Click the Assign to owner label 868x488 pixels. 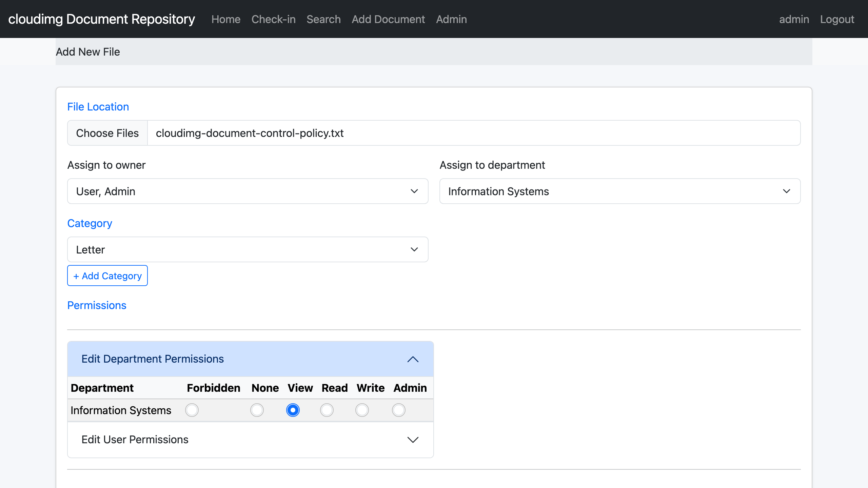[106, 165]
